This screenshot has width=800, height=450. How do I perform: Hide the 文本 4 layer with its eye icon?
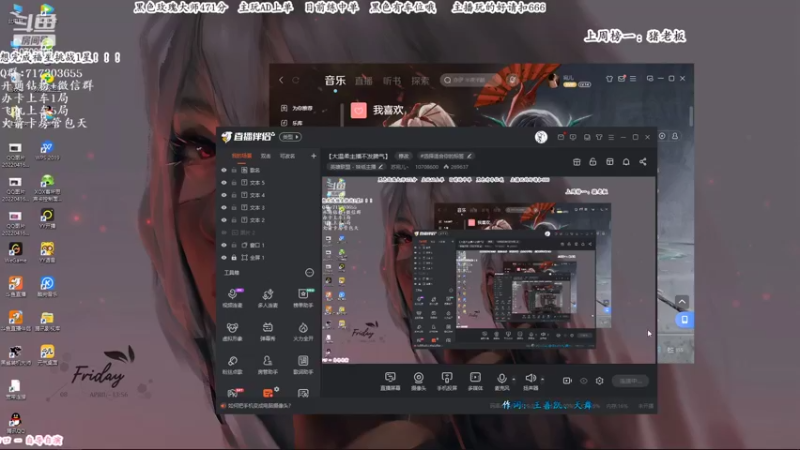pos(223,195)
